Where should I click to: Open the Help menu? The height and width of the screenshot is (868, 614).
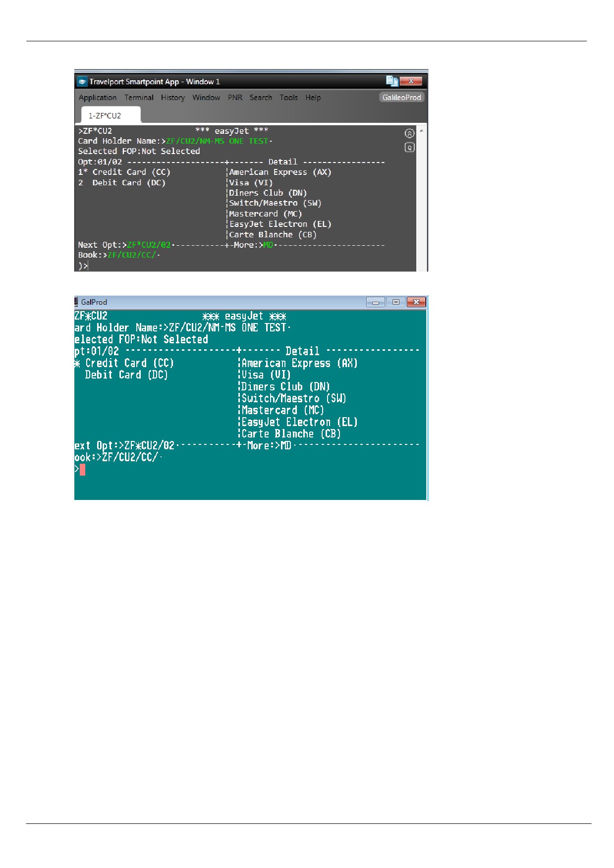(x=313, y=98)
